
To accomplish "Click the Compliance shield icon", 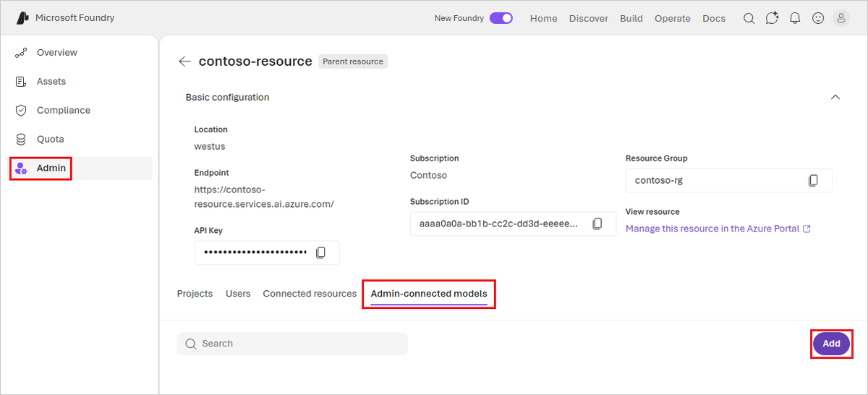I will tap(22, 111).
